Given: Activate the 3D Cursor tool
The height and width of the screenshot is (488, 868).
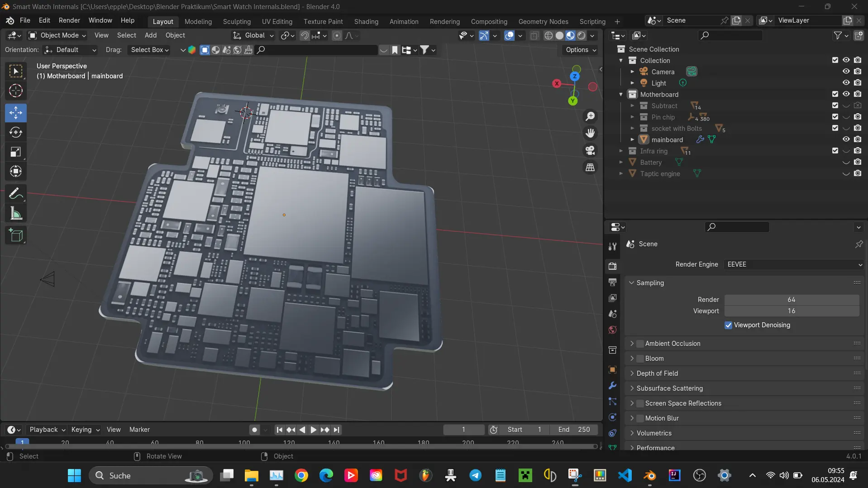Looking at the screenshot, I should coord(16,91).
